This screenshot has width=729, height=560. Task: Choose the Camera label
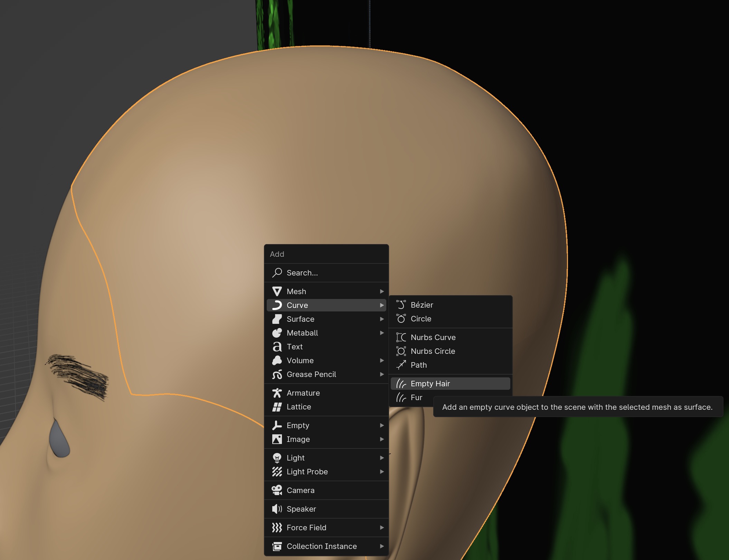301,490
